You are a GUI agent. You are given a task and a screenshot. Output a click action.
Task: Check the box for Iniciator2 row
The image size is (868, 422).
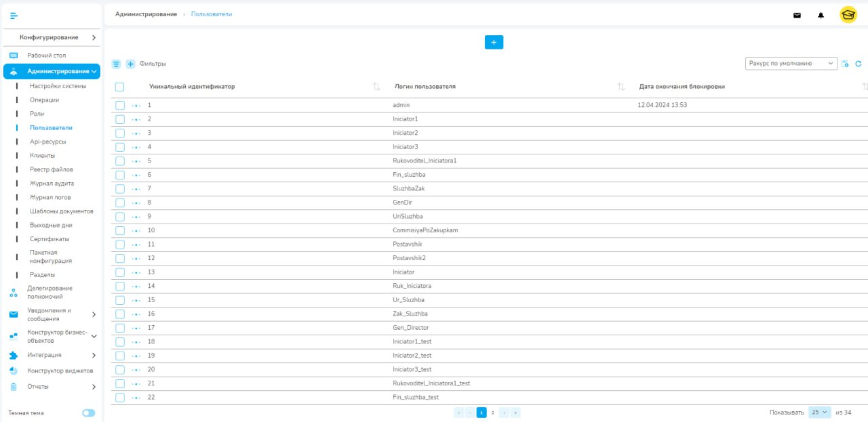119,133
